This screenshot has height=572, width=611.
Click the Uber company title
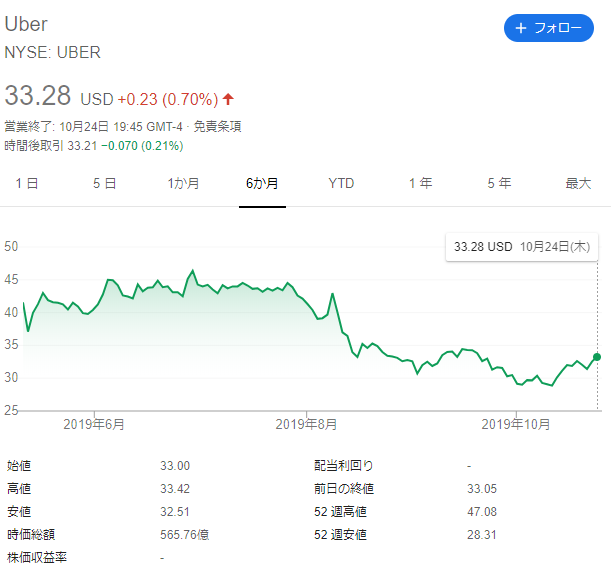coord(26,24)
